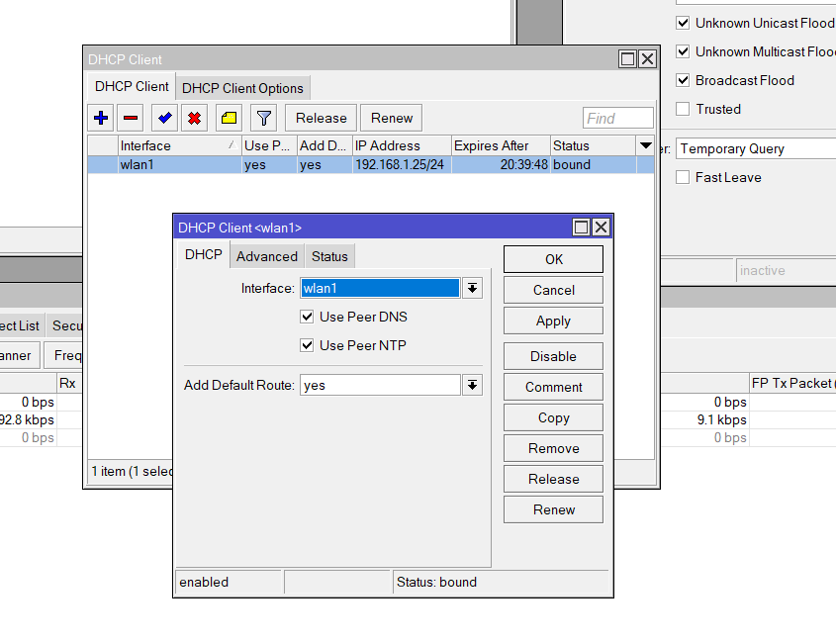Toggle the Use Peer NTP checkbox
The height and width of the screenshot is (644, 836).
pos(307,345)
